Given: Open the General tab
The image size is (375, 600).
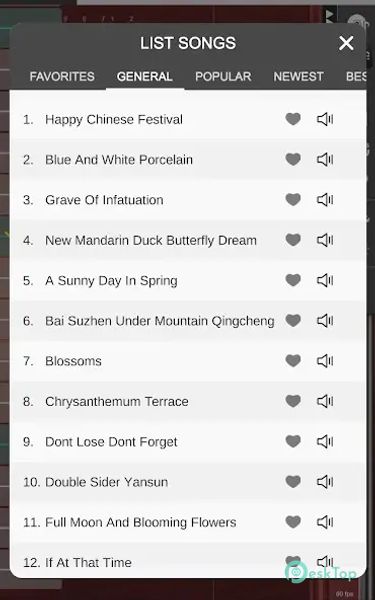Looking at the screenshot, I should click(145, 77).
